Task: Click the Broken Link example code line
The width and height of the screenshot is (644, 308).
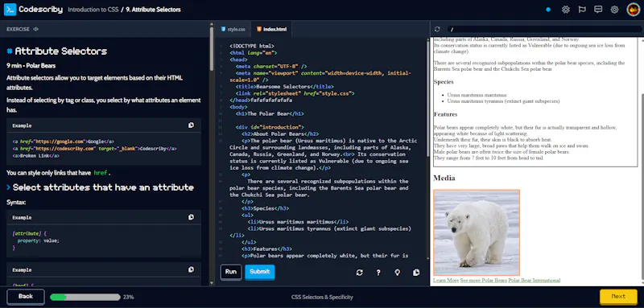Action: coord(36,156)
